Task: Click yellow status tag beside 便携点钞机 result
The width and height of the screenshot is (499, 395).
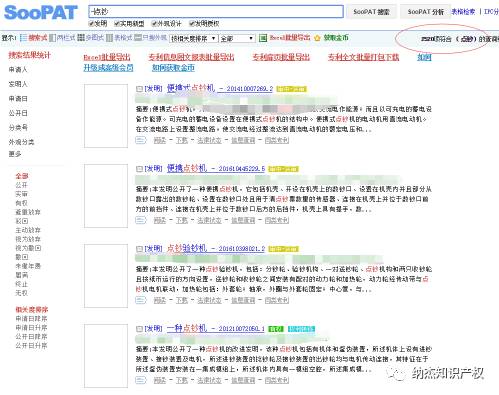Action: click(x=283, y=169)
